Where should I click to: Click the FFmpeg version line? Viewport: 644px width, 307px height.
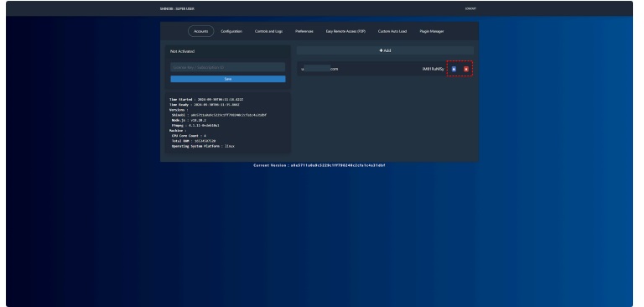click(x=195, y=125)
